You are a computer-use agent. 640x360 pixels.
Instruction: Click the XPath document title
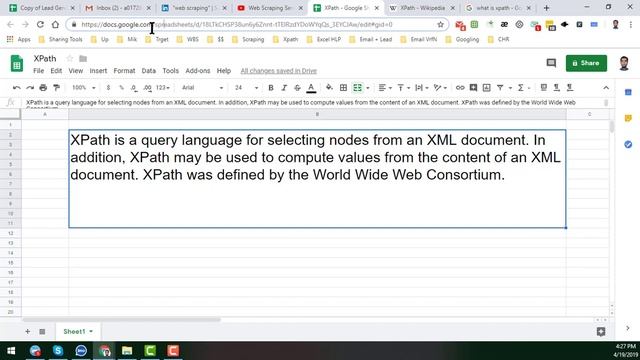click(45, 58)
